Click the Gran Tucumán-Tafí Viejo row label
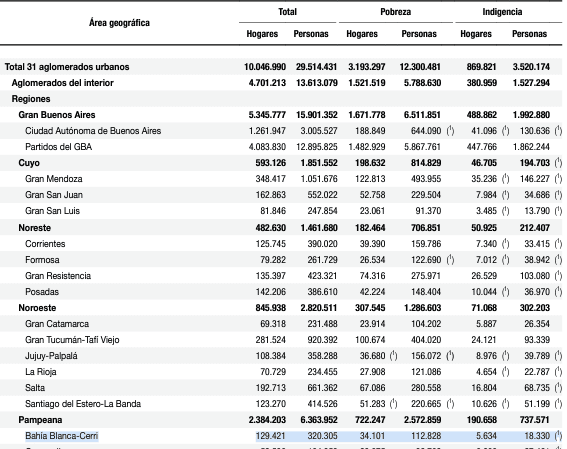The height and width of the screenshot is (449, 567). click(x=72, y=340)
